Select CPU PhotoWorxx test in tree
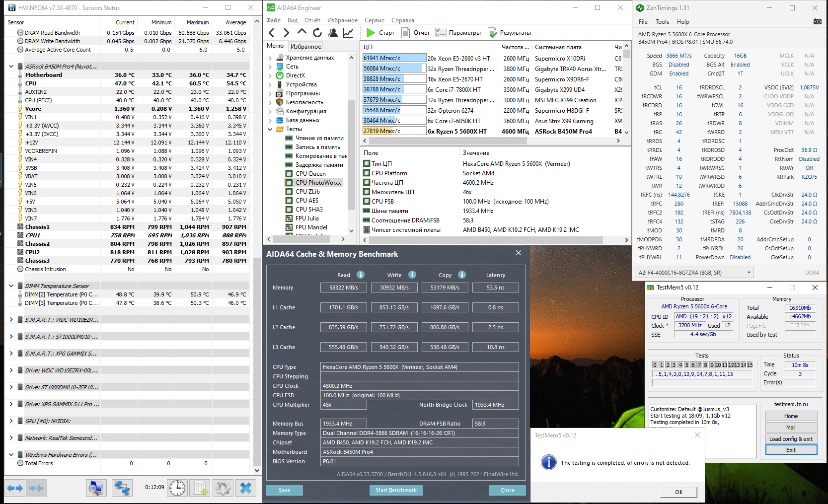828x504 pixels. coord(318,183)
